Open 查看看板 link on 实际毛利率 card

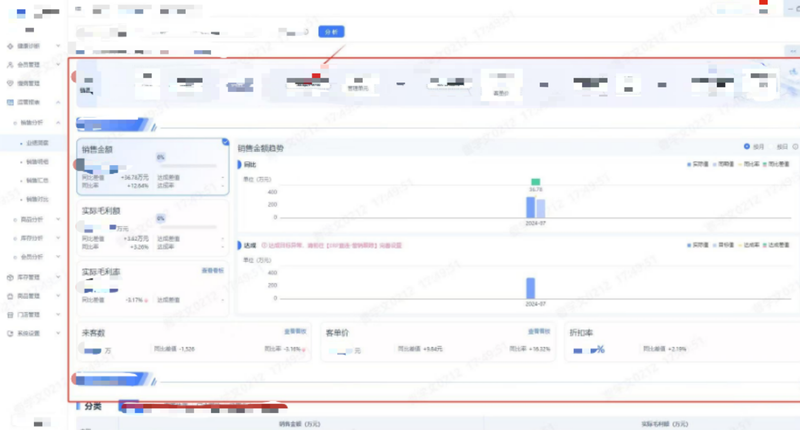click(x=212, y=270)
